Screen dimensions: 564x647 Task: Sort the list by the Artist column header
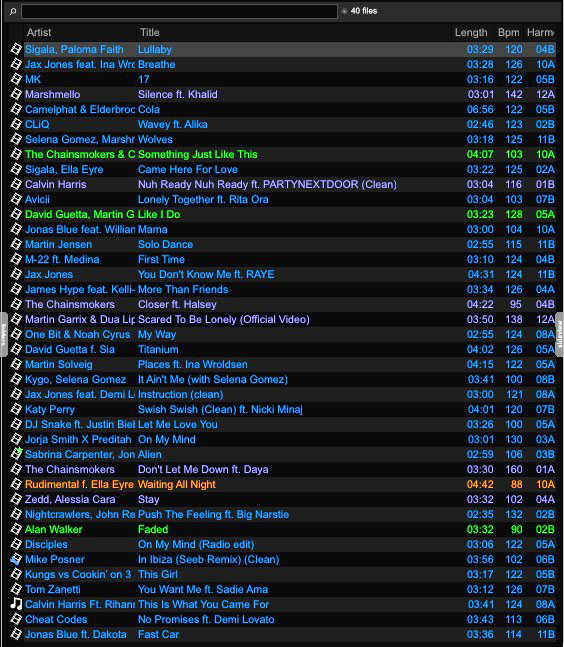click(39, 32)
